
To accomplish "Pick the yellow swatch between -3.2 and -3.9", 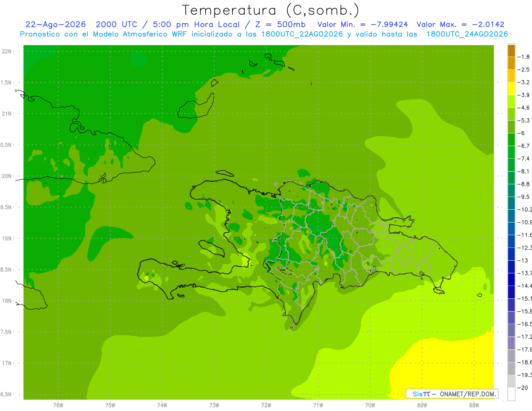I will [511, 89].
